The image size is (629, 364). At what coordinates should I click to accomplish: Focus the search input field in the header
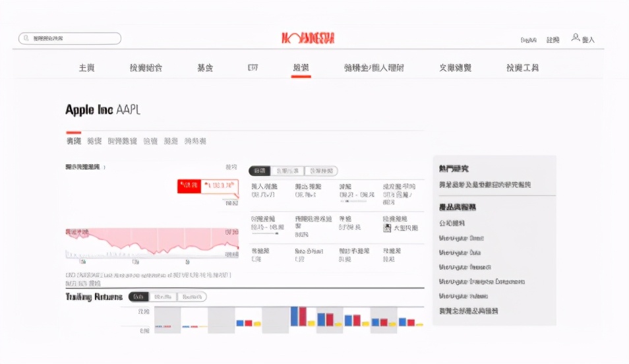(x=70, y=38)
